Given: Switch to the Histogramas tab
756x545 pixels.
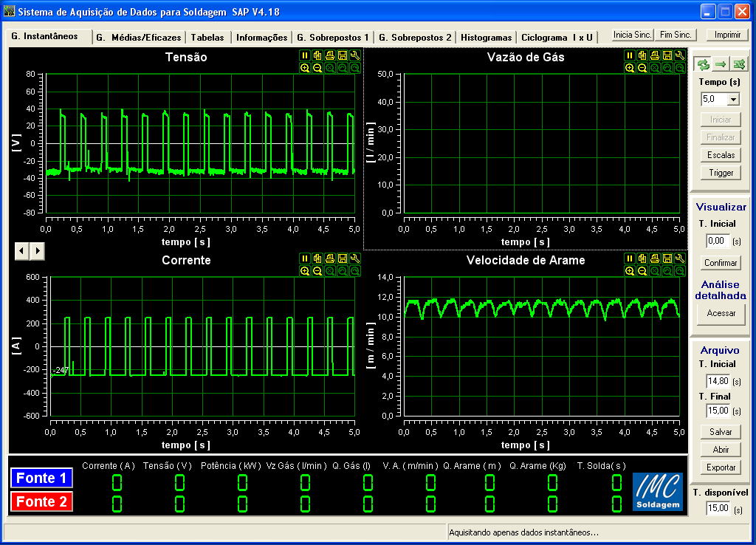Looking at the screenshot, I should [x=486, y=38].
